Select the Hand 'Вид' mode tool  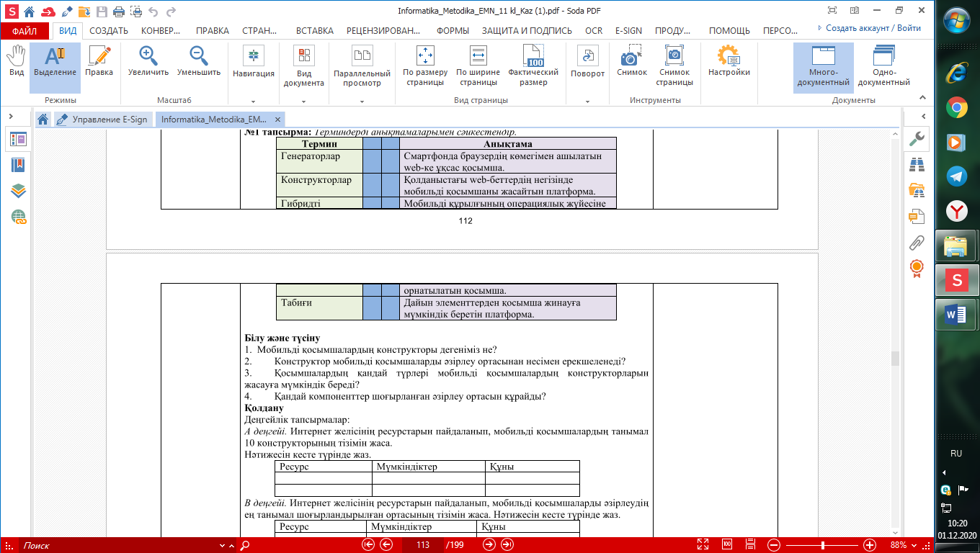pyautogui.click(x=16, y=61)
